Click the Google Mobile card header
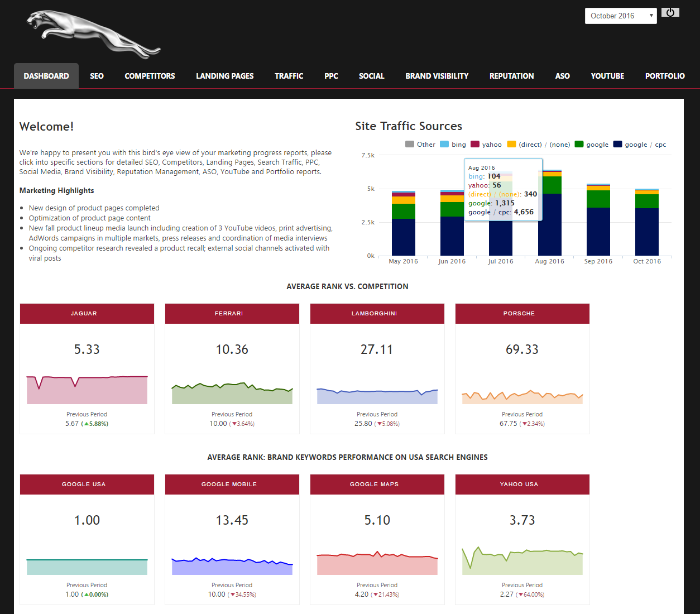The width and height of the screenshot is (700, 614). pos(232,485)
